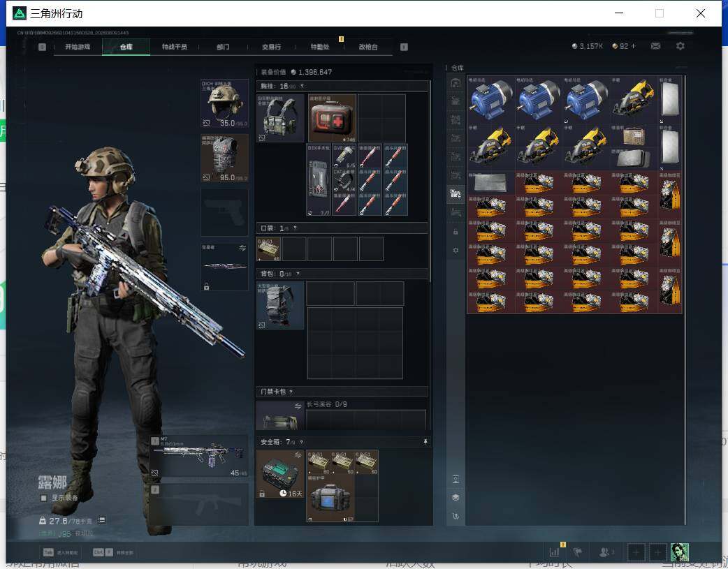Switch to the 特战干员 tab
728x569 pixels.
tap(175, 47)
